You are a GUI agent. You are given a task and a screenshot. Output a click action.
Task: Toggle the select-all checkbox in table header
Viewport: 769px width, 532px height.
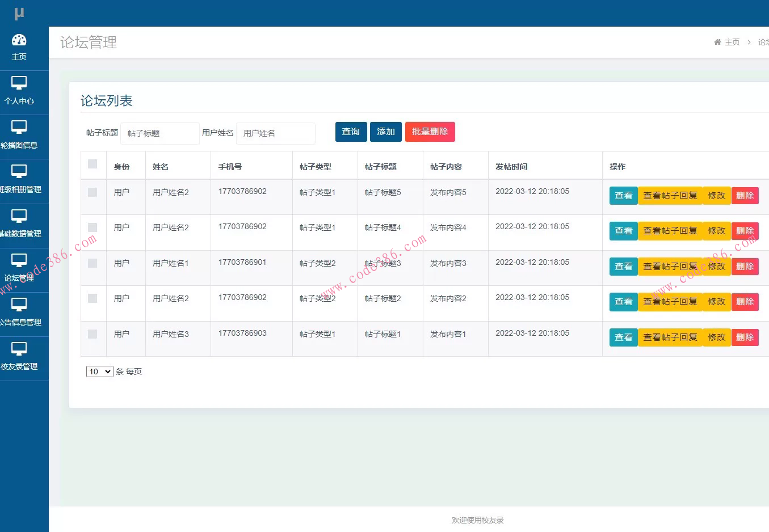click(93, 164)
